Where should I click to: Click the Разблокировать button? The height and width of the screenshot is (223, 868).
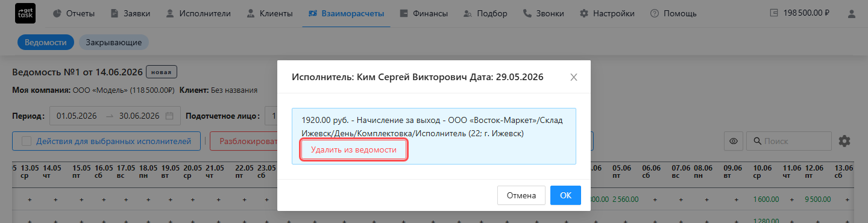pyautogui.click(x=244, y=141)
